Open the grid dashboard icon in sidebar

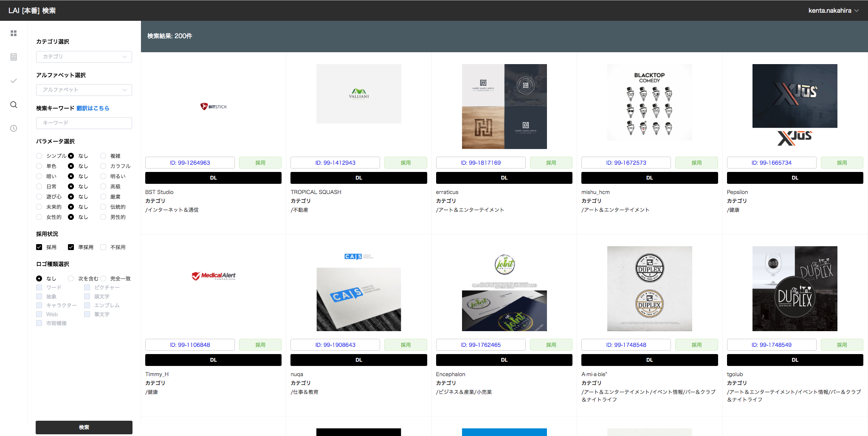[x=14, y=33]
